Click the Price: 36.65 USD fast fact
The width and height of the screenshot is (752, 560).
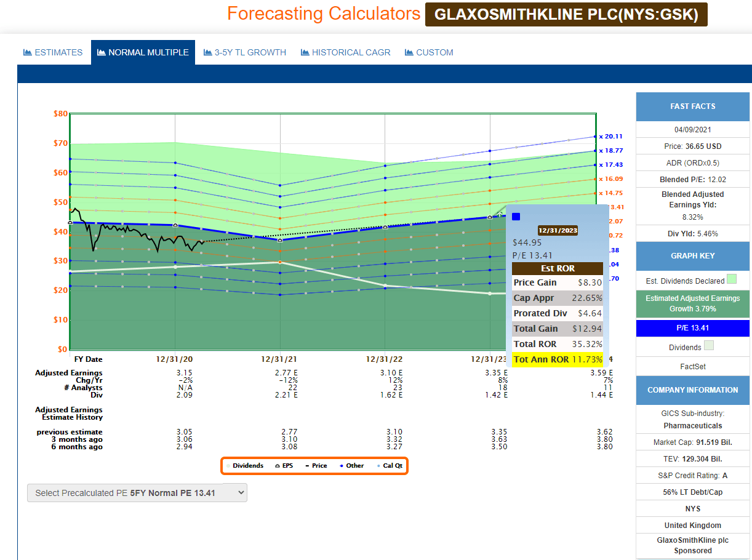(x=692, y=146)
